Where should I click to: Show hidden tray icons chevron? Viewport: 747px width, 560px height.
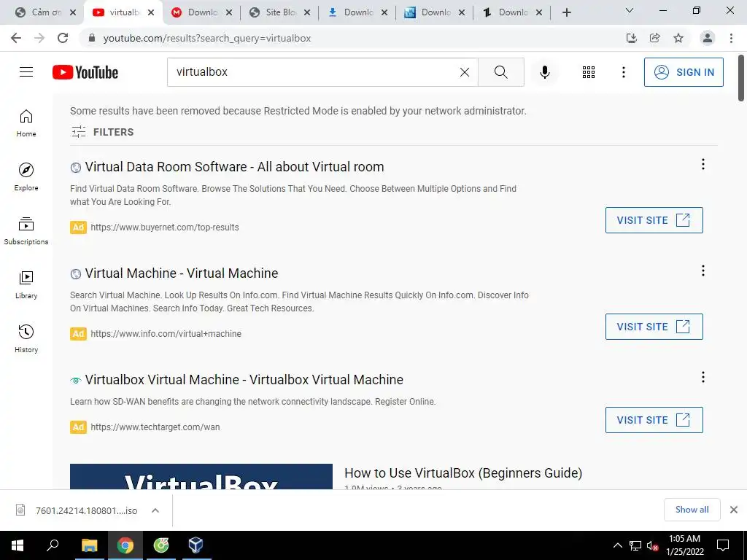(x=617, y=545)
